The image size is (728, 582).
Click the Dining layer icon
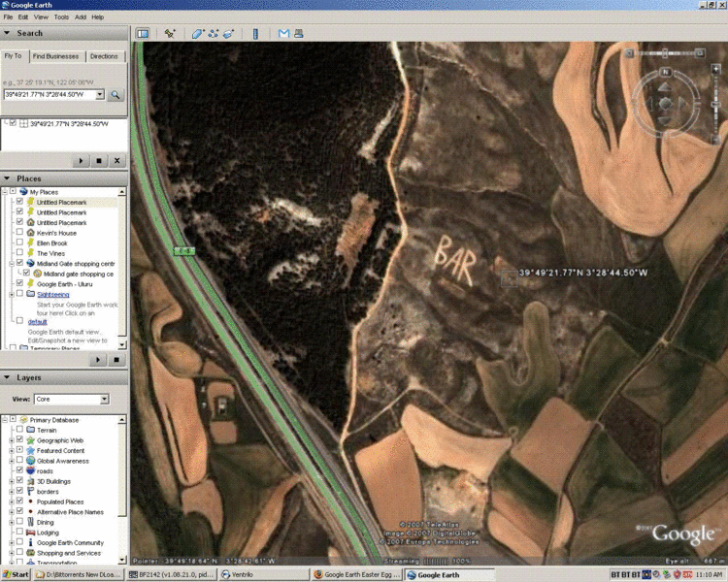coord(31,522)
